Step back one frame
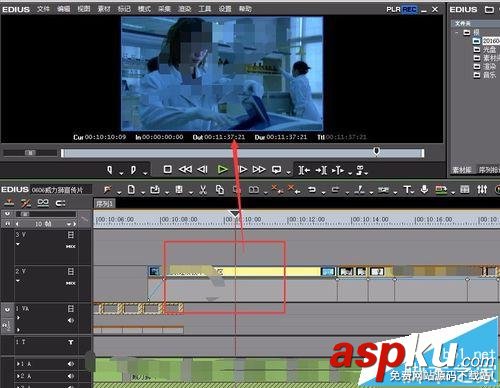Image resolution: width=500 pixels, height=388 pixels. coord(202,170)
